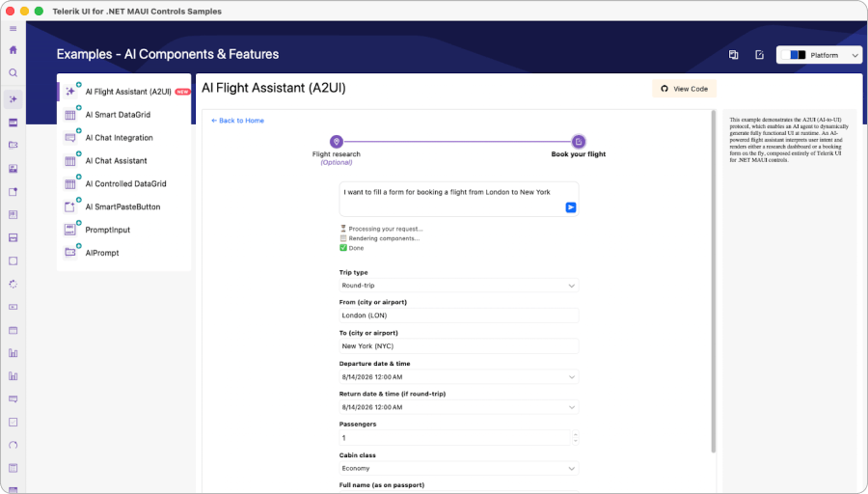Screen dimensions: 868x494
Task: Click the form's vertical scrollbar
Action: coord(713,282)
